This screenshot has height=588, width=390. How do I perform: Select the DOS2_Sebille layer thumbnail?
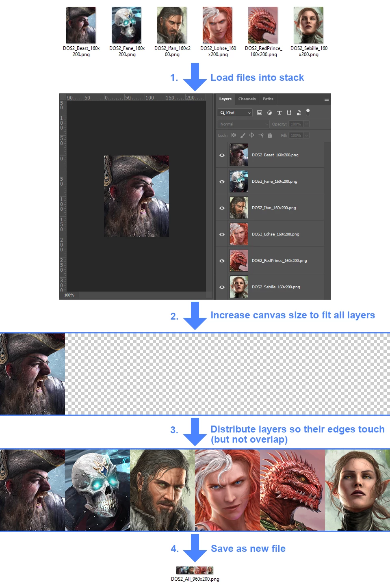(x=239, y=287)
